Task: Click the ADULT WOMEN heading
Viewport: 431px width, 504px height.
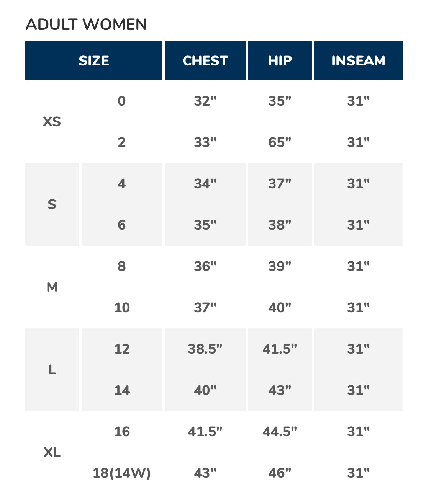Action: click(x=86, y=24)
